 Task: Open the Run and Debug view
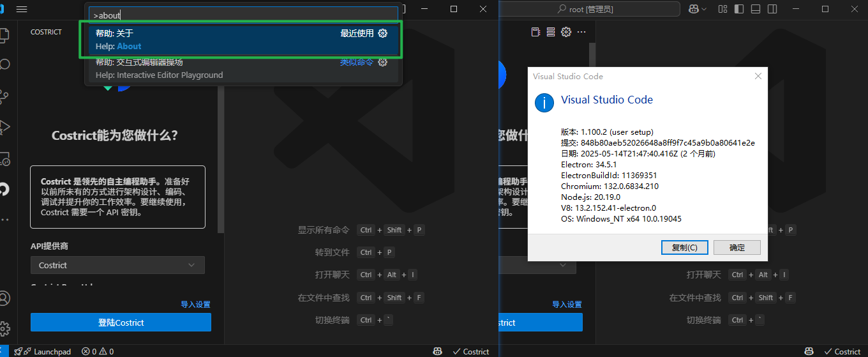pyautogui.click(x=4, y=127)
